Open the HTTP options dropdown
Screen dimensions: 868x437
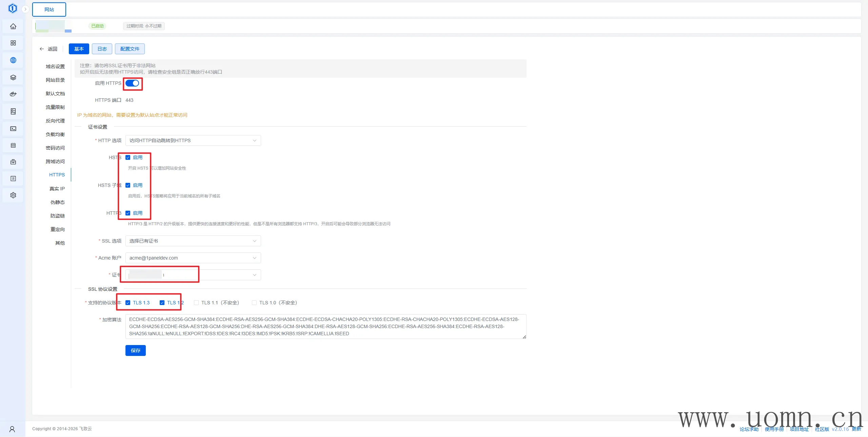click(x=193, y=140)
